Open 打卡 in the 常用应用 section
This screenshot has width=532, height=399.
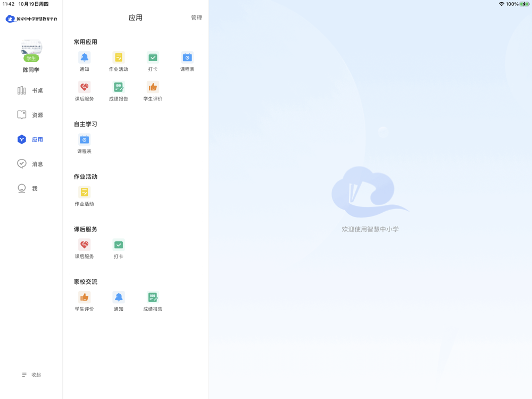coord(153,61)
